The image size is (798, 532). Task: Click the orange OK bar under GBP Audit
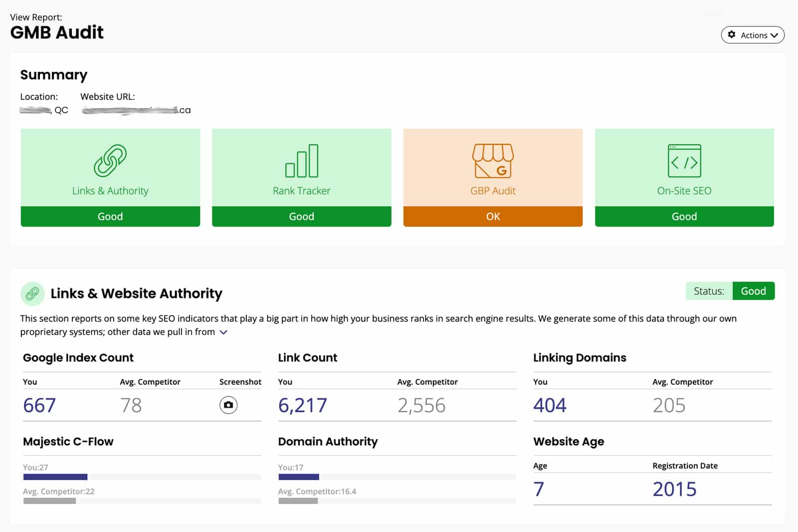[493, 216]
